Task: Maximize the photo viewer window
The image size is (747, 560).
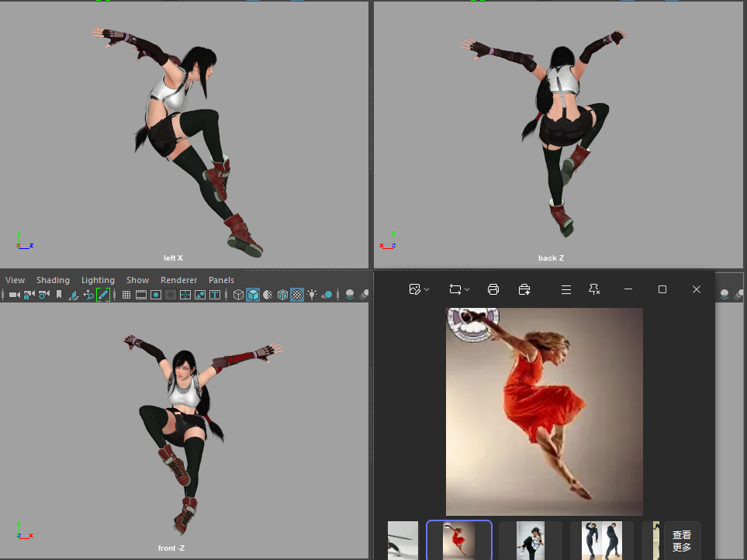Action: tap(662, 289)
